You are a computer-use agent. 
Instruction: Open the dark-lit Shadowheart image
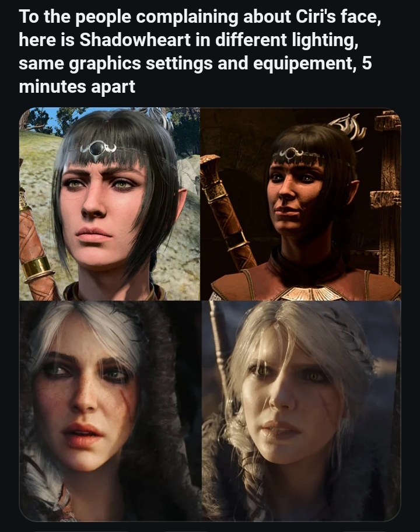coord(301,204)
